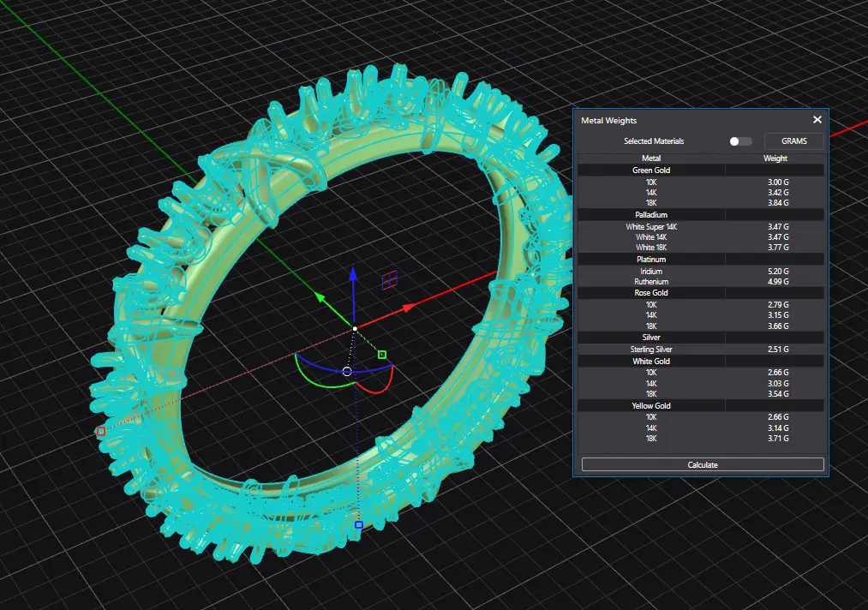
Task: Click the blue gumball scale handle
Action: (x=359, y=525)
